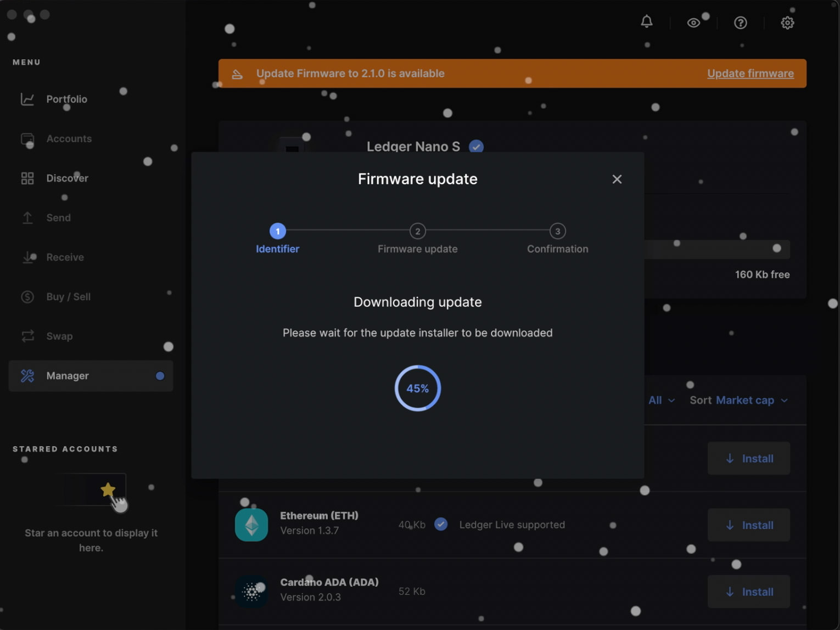
Task: Click the Install button above Ethereum row
Action: click(749, 458)
